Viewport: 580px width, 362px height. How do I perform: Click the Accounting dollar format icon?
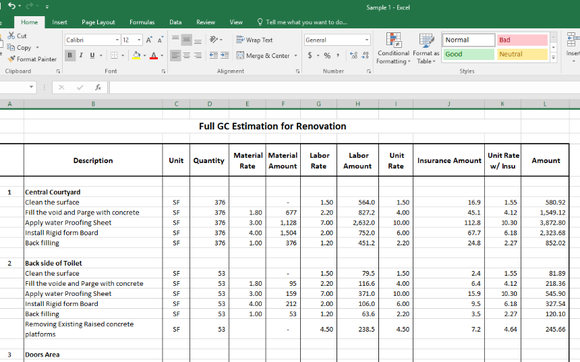coord(310,55)
